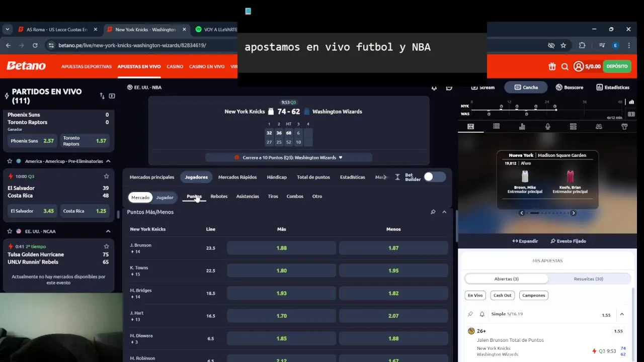Image resolution: width=644 pixels, height=362 pixels.
Task: Collapse the EE. UU. - NCAA league section
Action: click(x=108, y=231)
